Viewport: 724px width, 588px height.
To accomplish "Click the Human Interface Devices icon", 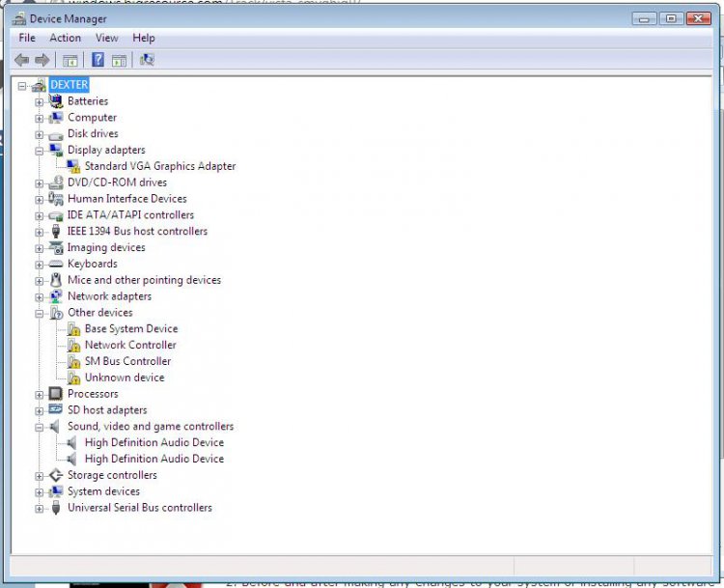I will [56, 199].
